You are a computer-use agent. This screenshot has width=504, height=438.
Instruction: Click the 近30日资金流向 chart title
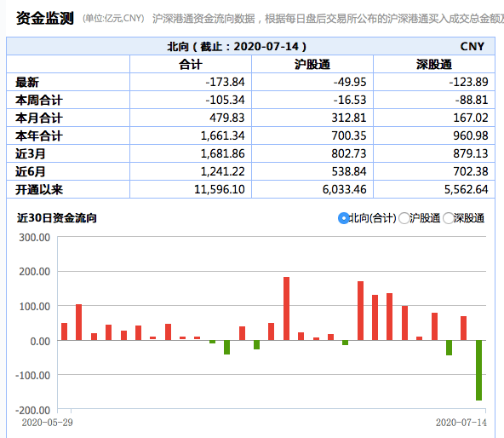[56, 218]
